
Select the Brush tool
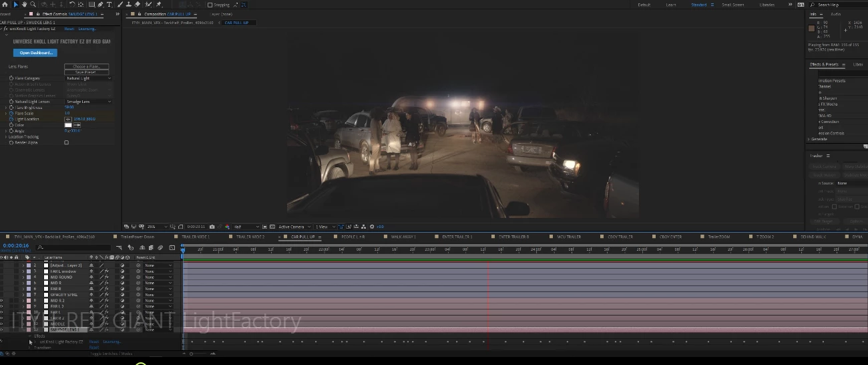tap(121, 4)
